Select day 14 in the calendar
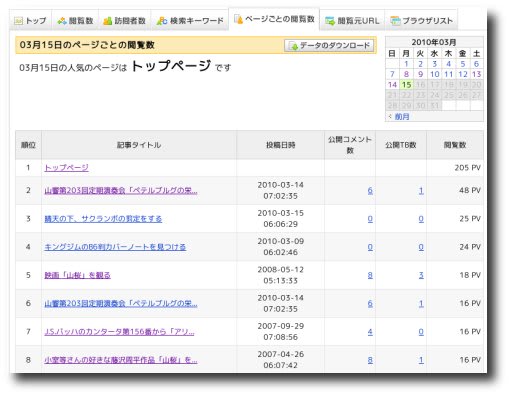Viewport: 510px width, 396px height. click(392, 85)
